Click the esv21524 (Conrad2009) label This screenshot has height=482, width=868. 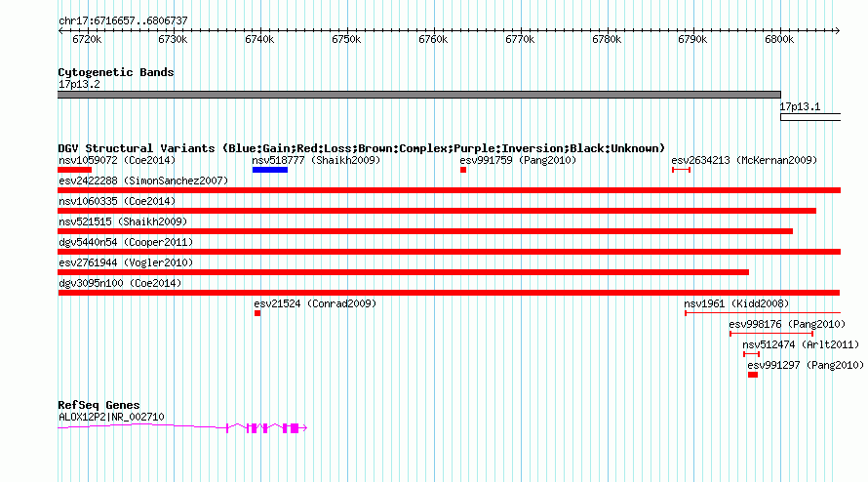point(315,303)
